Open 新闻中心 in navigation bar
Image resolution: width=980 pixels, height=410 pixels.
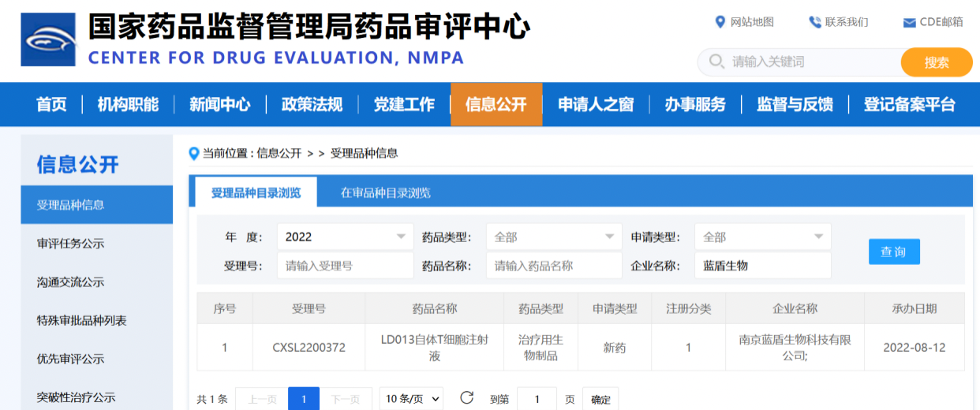pyautogui.click(x=219, y=104)
